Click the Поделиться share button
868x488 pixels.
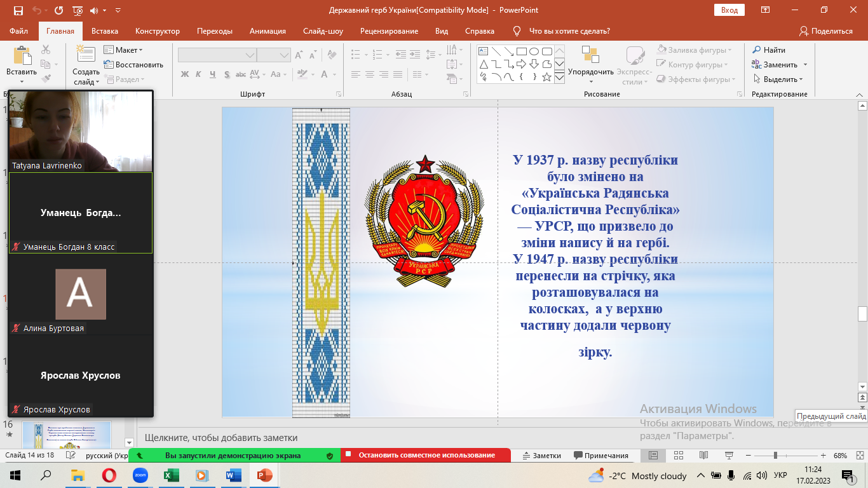click(826, 31)
